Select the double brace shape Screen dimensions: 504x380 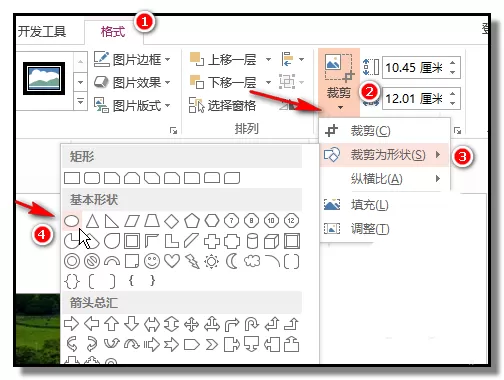[x=72, y=281]
